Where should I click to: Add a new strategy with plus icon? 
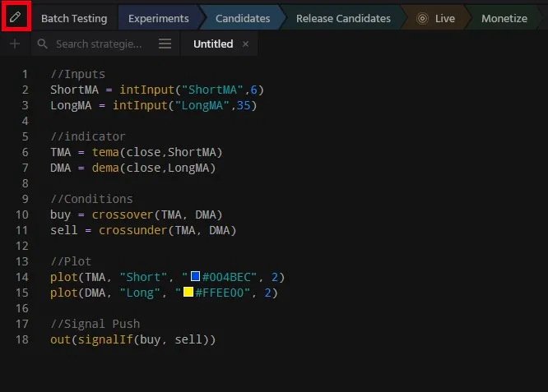[15, 44]
